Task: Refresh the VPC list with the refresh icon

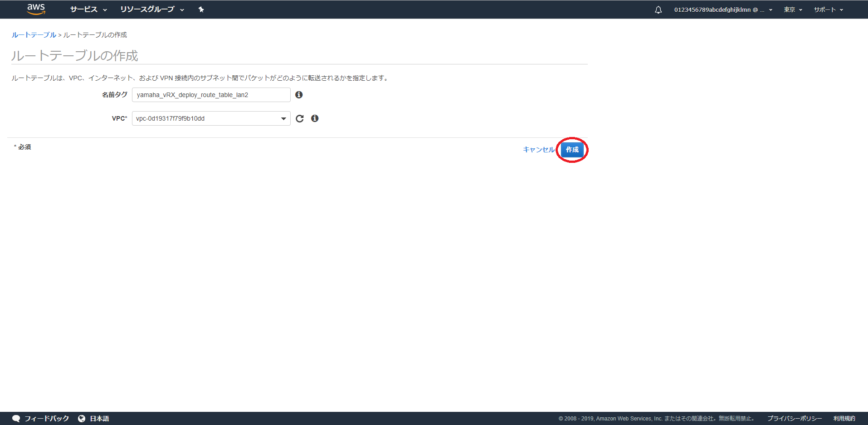Action: tap(299, 118)
